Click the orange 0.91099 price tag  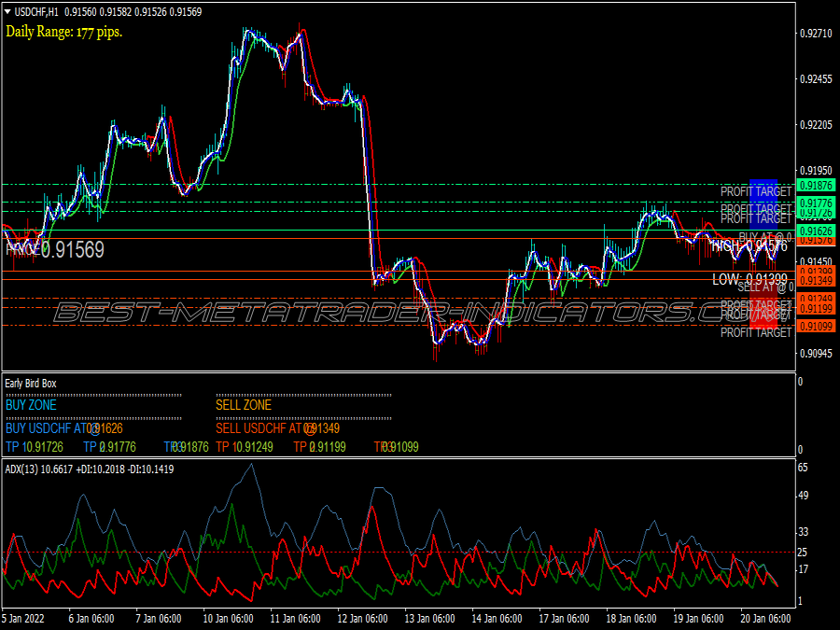click(x=816, y=326)
